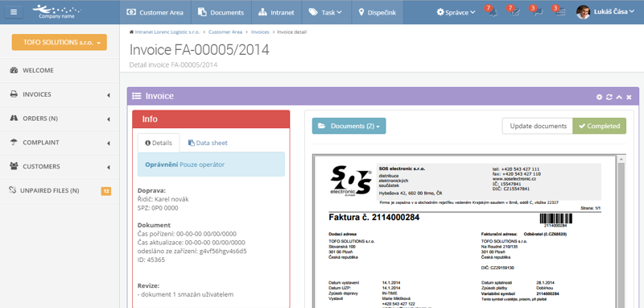
Task: Follow the Invoices breadcrumb link
Action: 260,31
